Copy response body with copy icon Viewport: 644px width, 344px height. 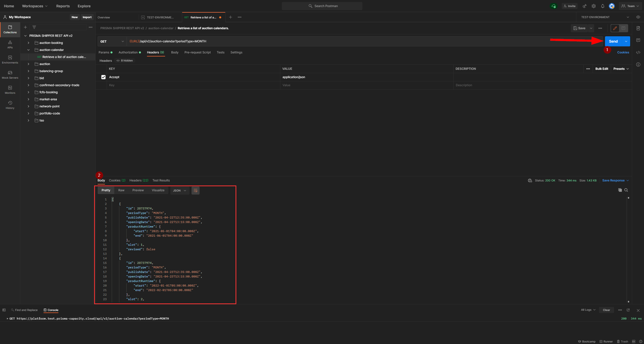(x=620, y=190)
